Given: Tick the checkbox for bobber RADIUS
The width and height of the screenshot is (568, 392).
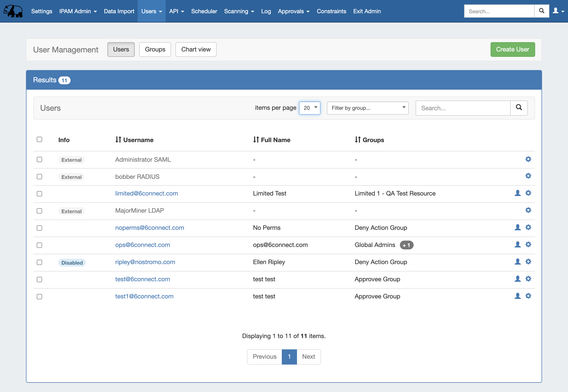Looking at the screenshot, I should [39, 177].
